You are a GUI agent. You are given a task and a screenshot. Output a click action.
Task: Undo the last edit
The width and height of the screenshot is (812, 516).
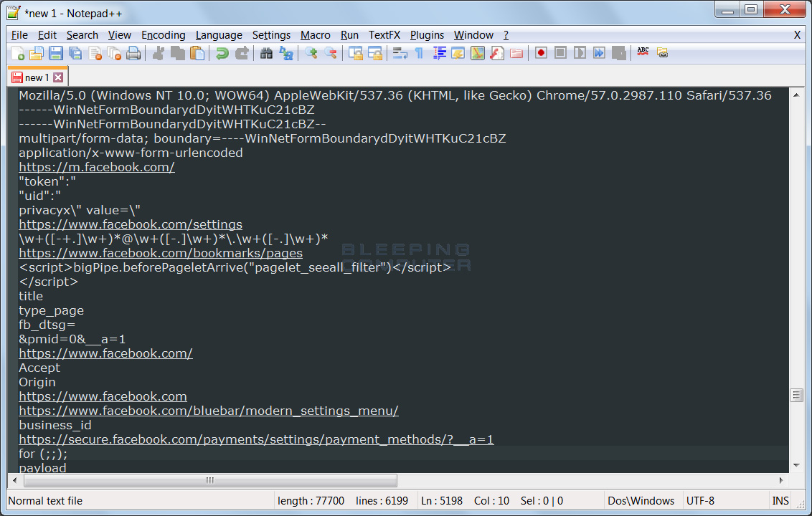click(x=222, y=53)
